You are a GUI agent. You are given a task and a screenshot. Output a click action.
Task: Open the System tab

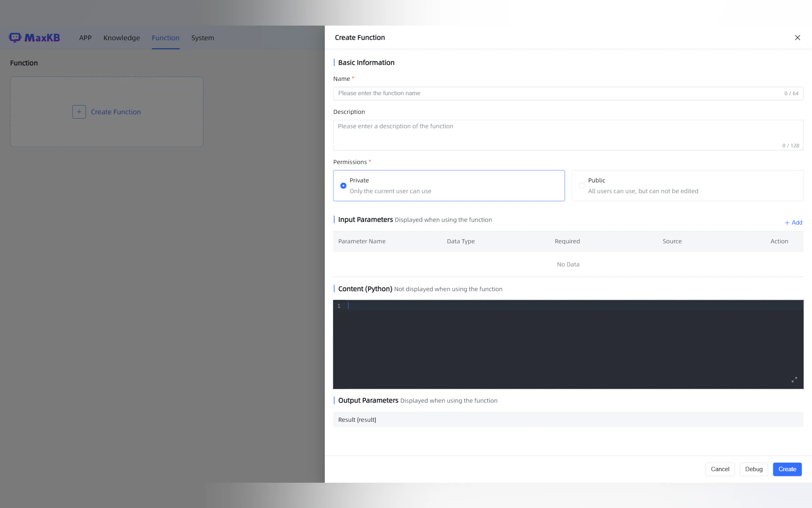tap(202, 38)
